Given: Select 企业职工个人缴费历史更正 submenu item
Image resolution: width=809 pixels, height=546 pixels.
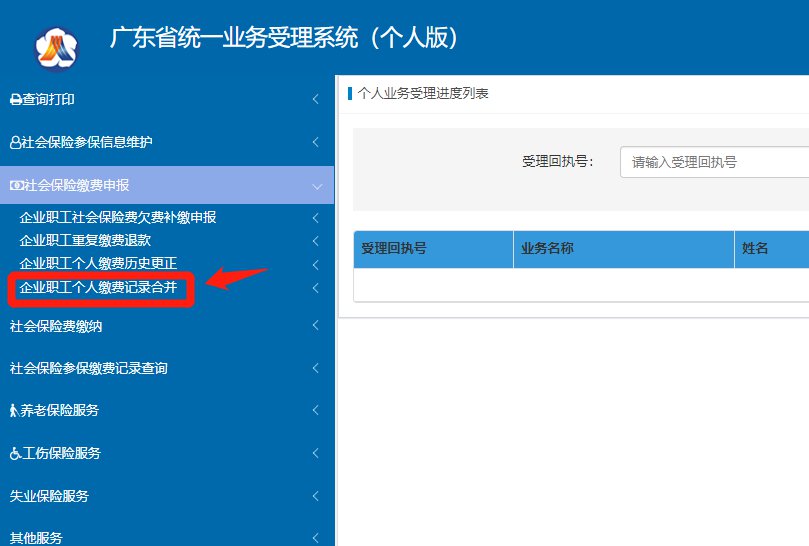Looking at the screenshot, I should (x=98, y=264).
